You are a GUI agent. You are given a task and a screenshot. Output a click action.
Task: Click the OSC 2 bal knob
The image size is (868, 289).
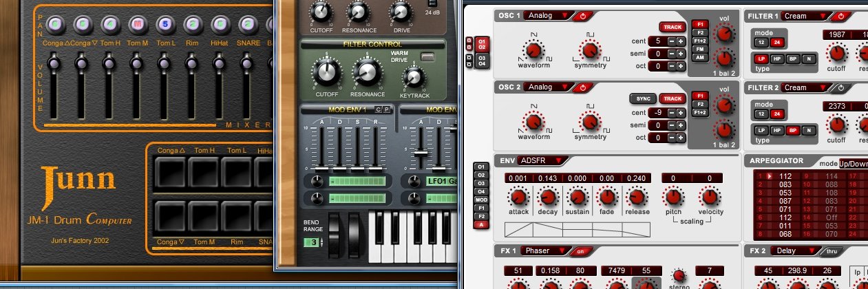(724, 131)
